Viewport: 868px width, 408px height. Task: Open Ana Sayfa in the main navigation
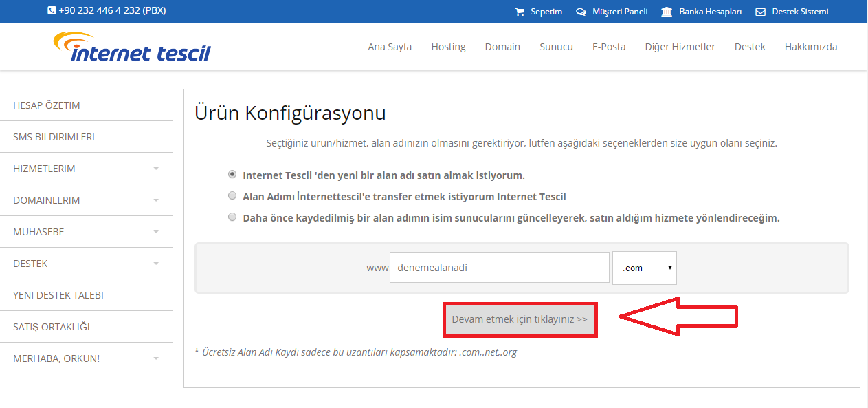tap(390, 47)
